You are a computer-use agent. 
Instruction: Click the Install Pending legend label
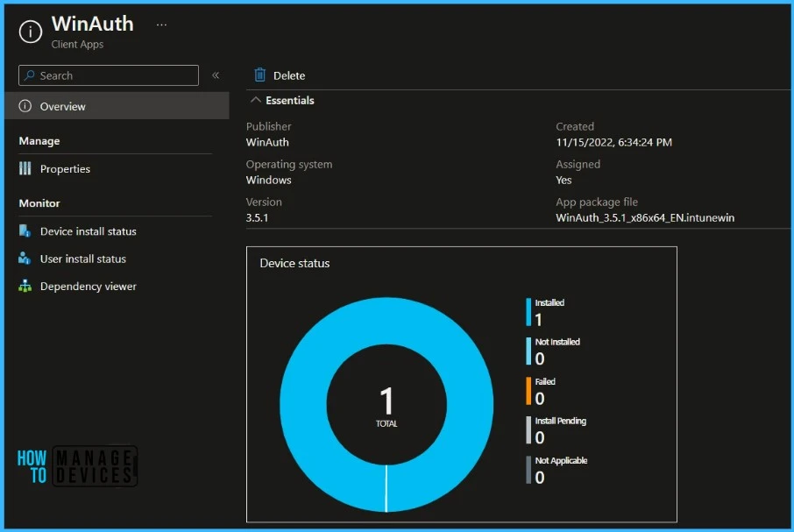[561, 422]
